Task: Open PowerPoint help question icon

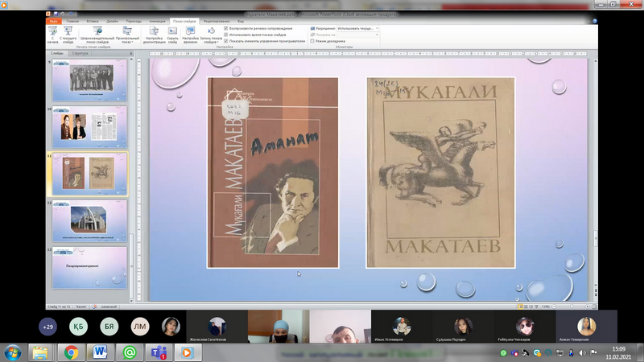Action: tap(594, 21)
